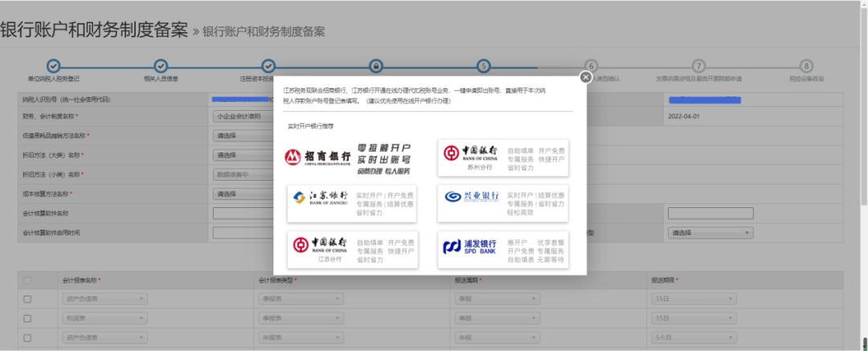Check the first 资产负债表 季报表 row checkbox
Viewport: 868px width, 351px height.
[27, 299]
